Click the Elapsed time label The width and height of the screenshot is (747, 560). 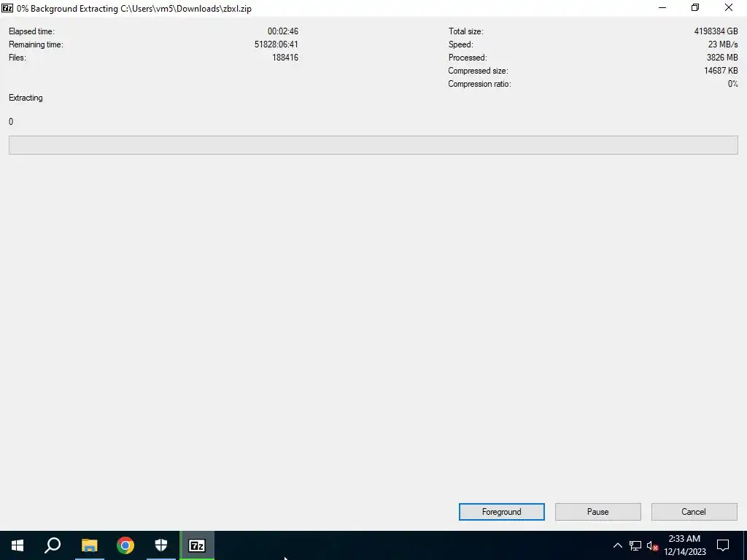click(31, 31)
